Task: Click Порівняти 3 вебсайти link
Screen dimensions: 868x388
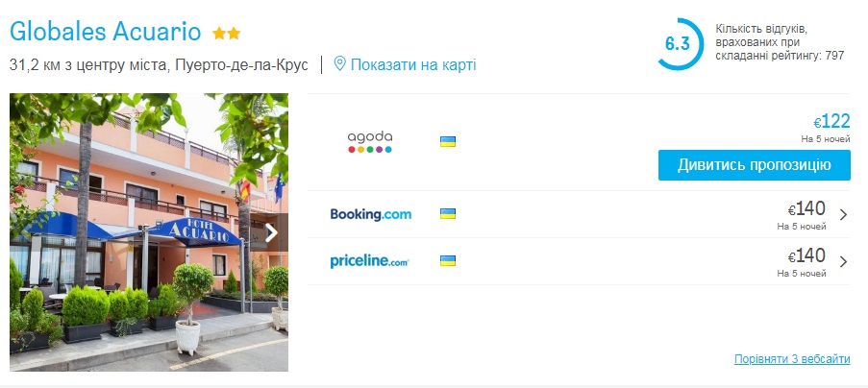Action: click(791, 359)
